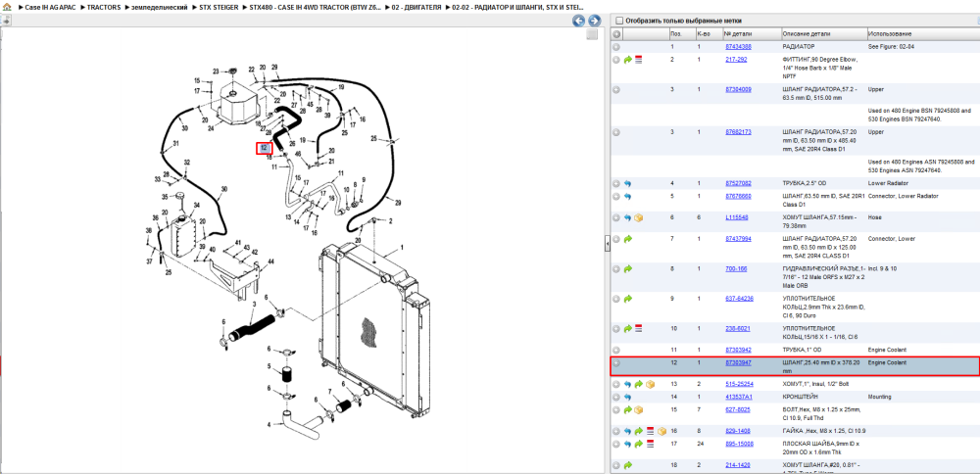The width and height of the screenshot is (980, 474).
Task: Select 'See Figure: 02-04' usage text
Action: click(x=891, y=47)
